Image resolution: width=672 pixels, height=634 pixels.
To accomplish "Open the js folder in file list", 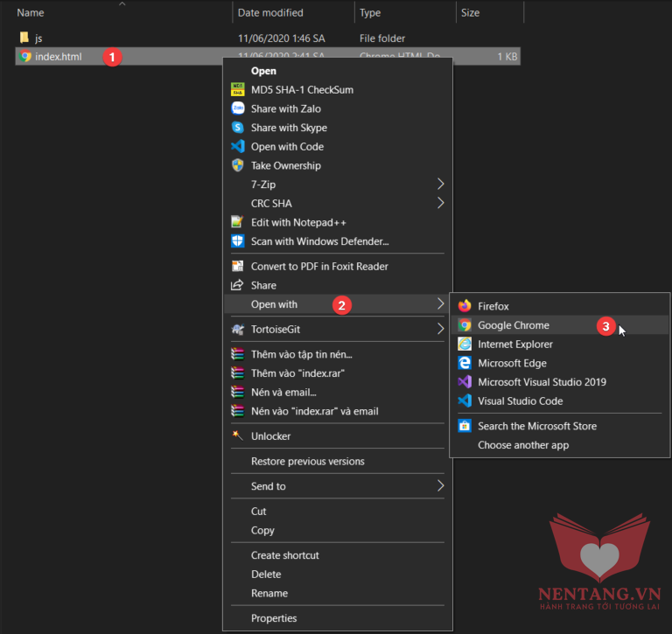I will [38, 38].
